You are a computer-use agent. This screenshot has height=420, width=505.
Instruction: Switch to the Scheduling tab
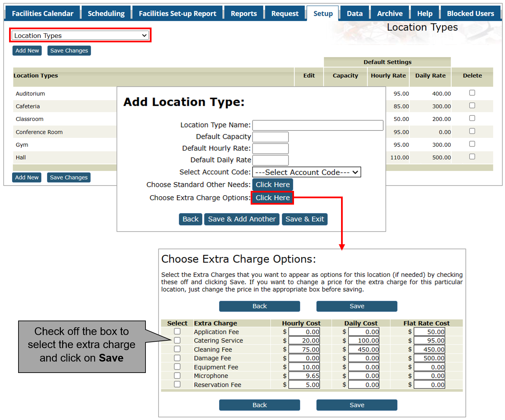point(106,13)
